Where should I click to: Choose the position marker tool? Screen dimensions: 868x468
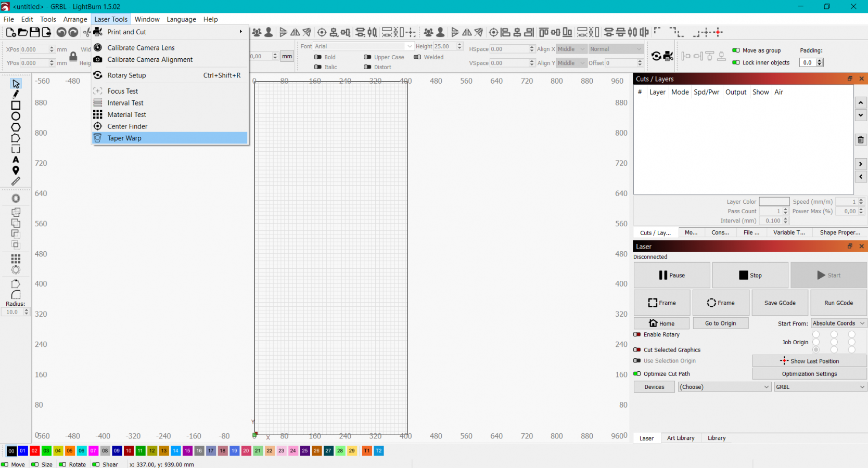[16, 171]
